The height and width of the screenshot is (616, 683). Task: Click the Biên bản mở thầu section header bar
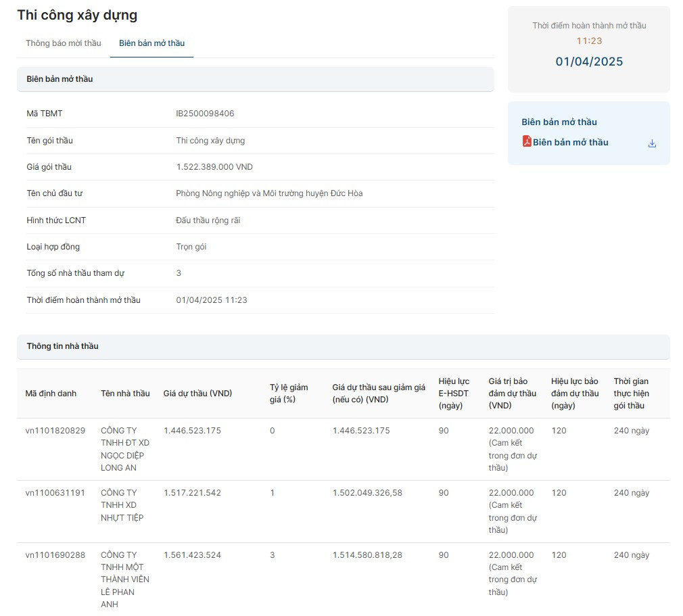point(60,79)
